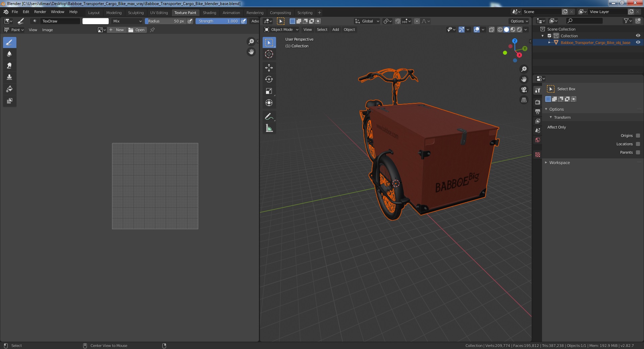The width and height of the screenshot is (644, 349).
Task: Collapse the Collection tree in outliner
Action: tap(543, 36)
